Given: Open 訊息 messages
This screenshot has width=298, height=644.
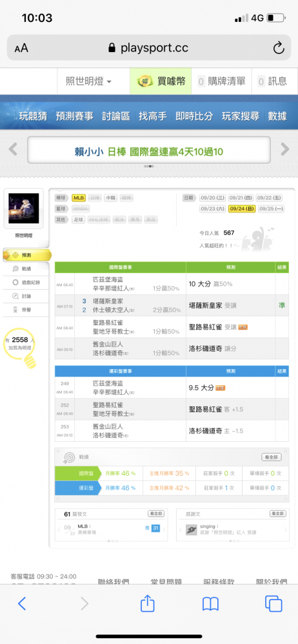Looking at the screenshot, I should (x=273, y=81).
